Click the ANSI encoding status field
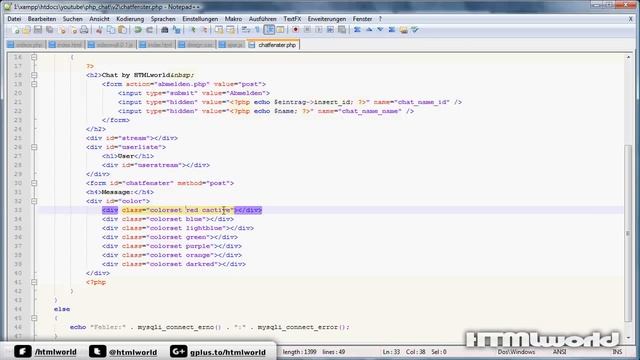Screen dimensions: 640x360 point(559,352)
